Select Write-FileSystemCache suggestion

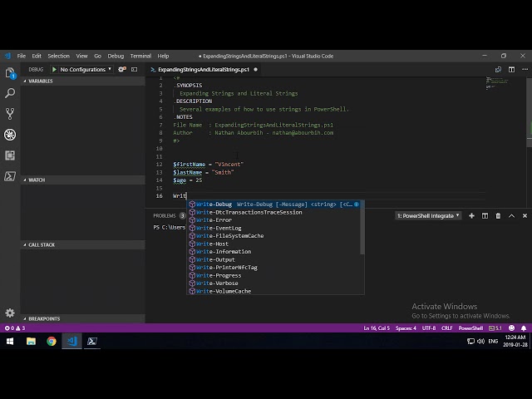tap(275, 236)
